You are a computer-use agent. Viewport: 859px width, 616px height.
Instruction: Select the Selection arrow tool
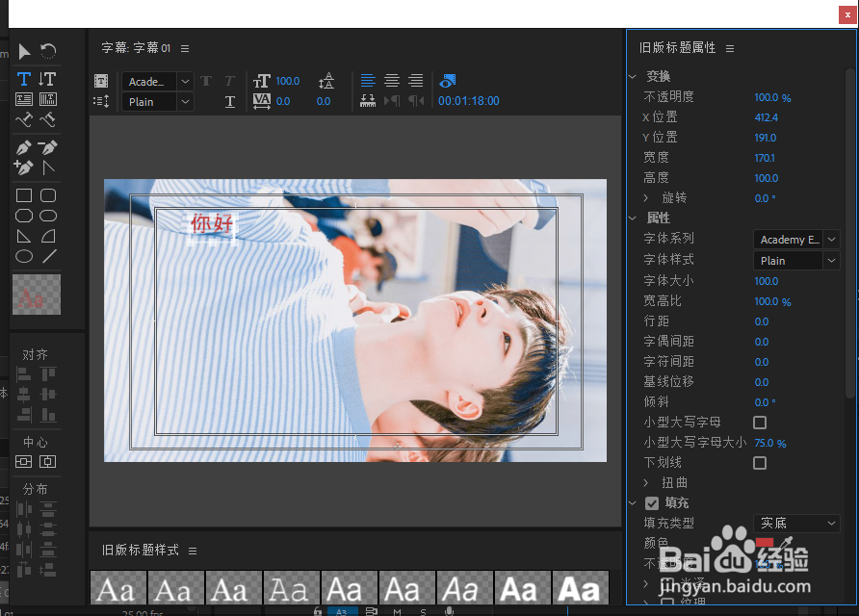coord(24,51)
